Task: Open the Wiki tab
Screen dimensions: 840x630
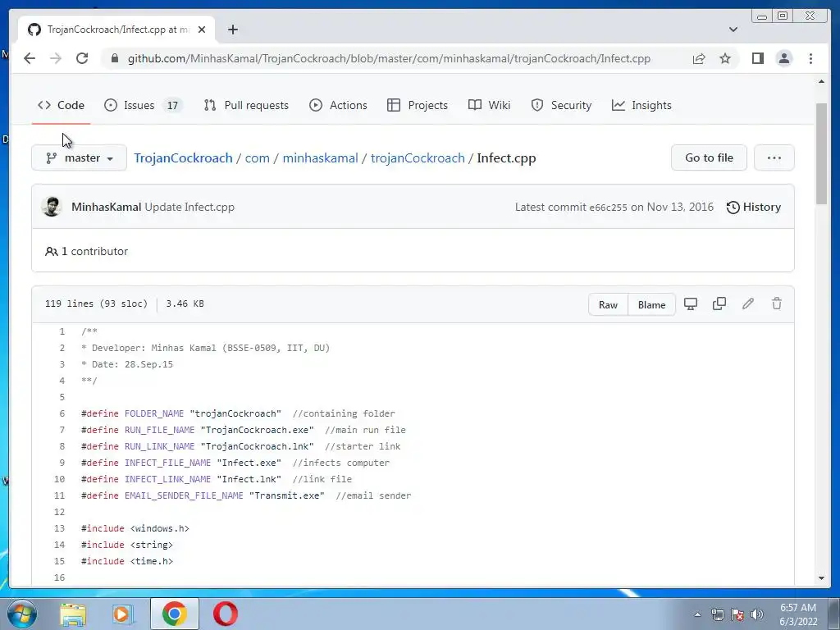Action: point(489,105)
